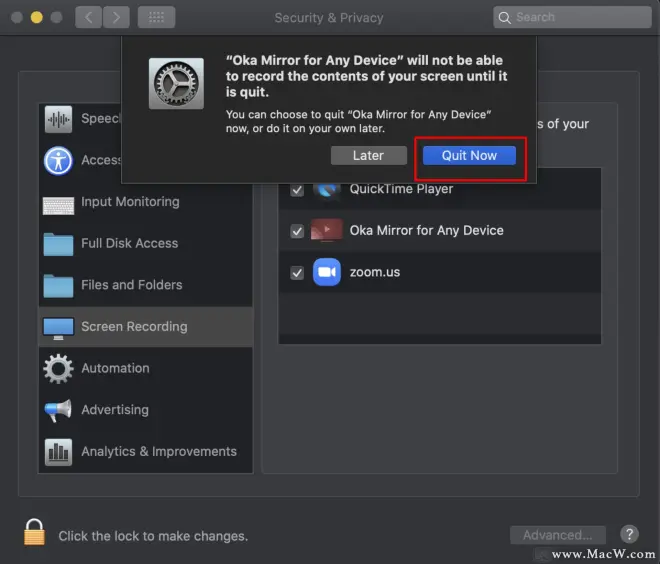Uncheck Oka Mirror for Any Device checkbox
Image resolution: width=660 pixels, height=564 pixels.
click(297, 231)
